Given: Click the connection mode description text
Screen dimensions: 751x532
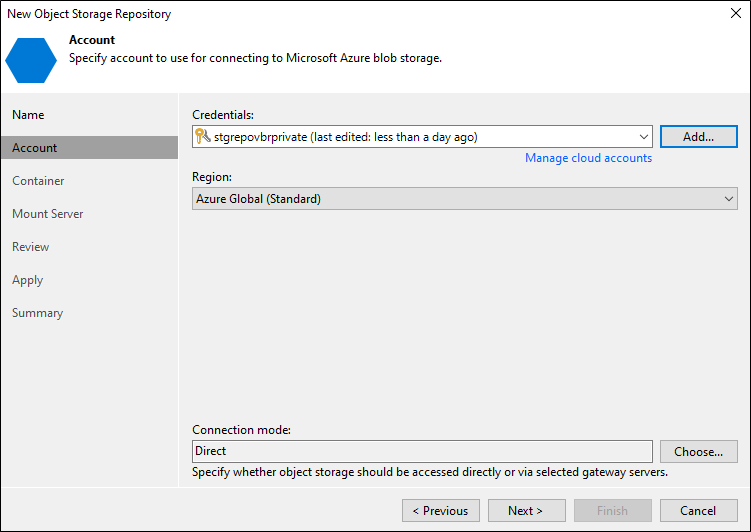Looking at the screenshot, I should point(430,473).
